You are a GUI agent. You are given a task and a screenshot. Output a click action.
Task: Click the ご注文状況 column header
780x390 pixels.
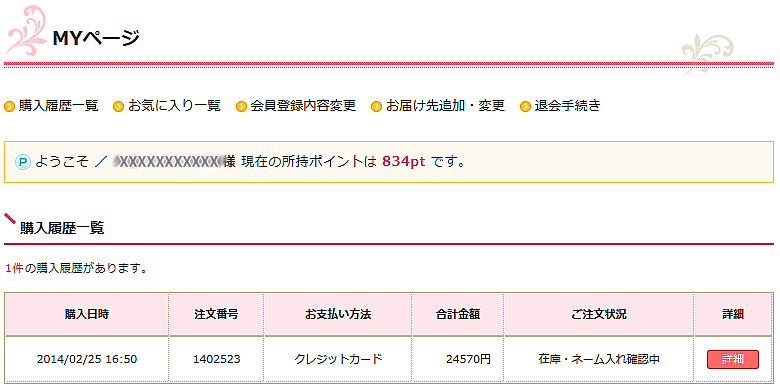click(x=599, y=314)
